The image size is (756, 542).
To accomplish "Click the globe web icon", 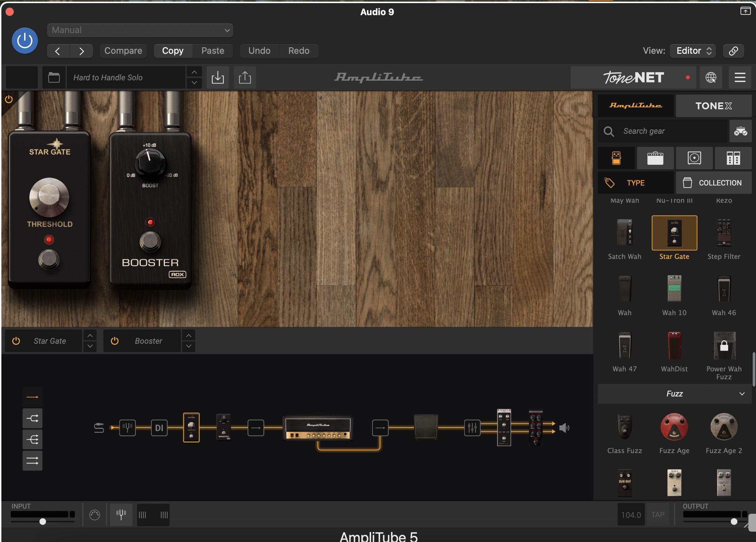I will 711,77.
